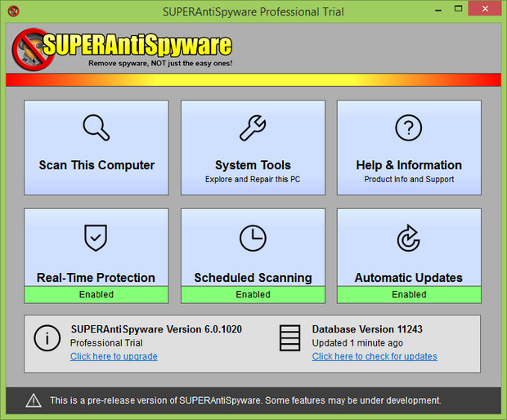Click the database stack icon
The width and height of the screenshot is (507, 420).
[289, 338]
